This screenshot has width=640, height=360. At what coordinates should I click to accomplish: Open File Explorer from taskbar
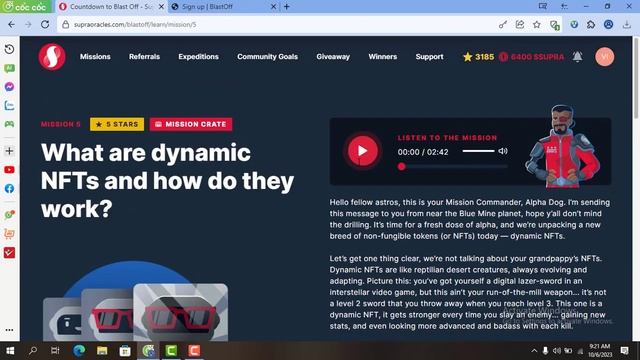[x=102, y=351]
